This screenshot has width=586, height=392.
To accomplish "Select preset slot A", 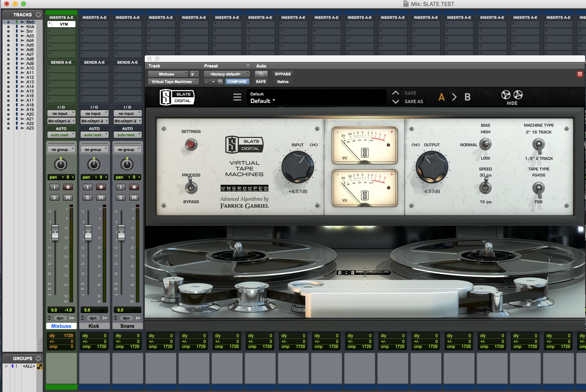I will (441, 97).
